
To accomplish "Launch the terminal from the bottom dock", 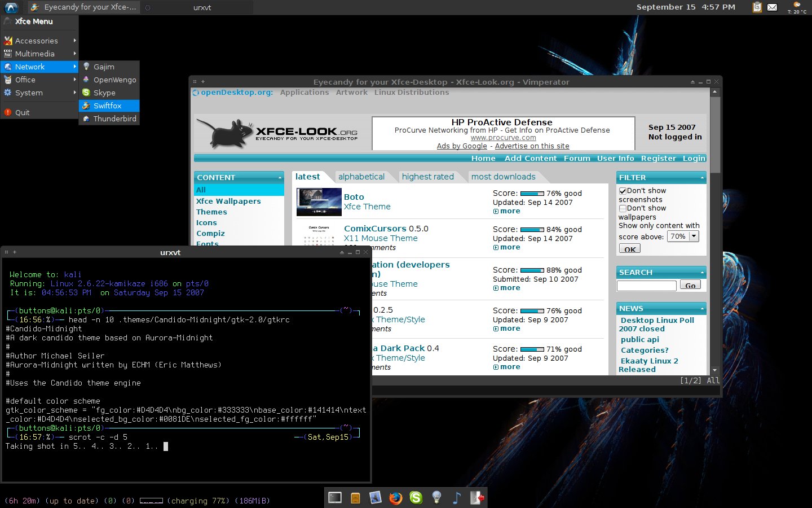I will [335, 497].
